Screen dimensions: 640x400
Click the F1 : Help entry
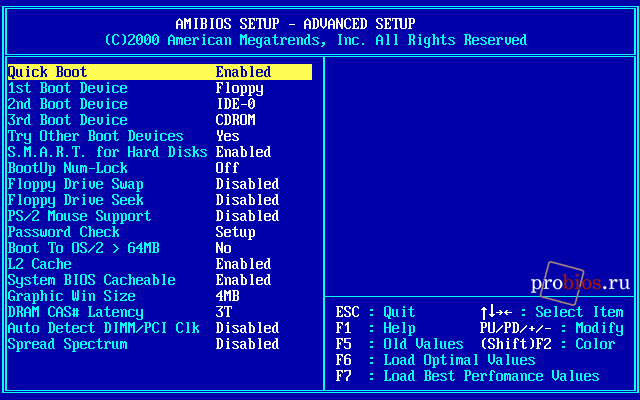point(376,328)
